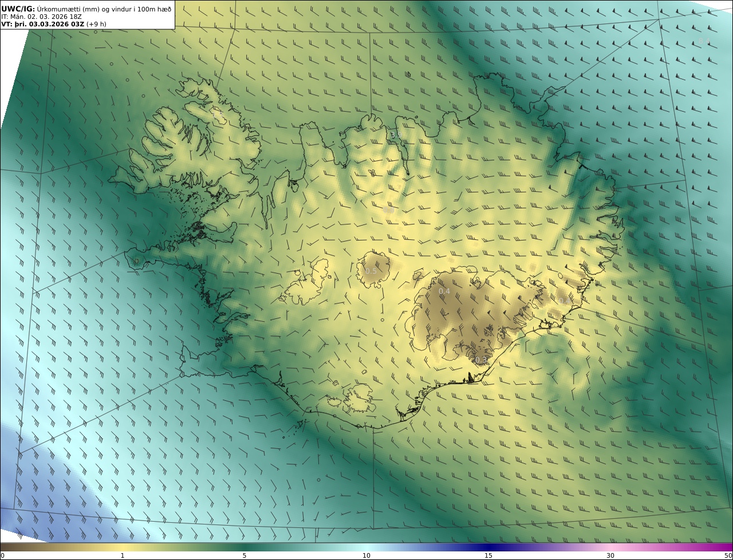Click the color scale tick label 5

click(245, 555)
